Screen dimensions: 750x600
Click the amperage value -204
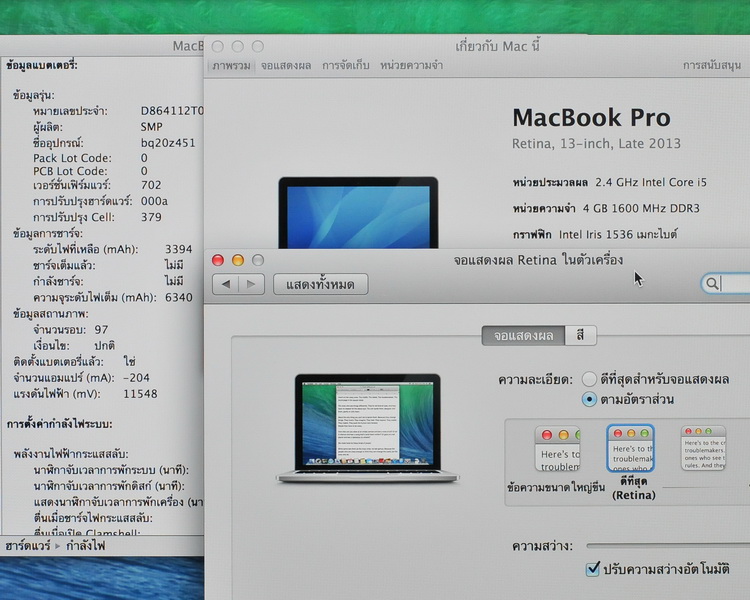click(136, 378)
